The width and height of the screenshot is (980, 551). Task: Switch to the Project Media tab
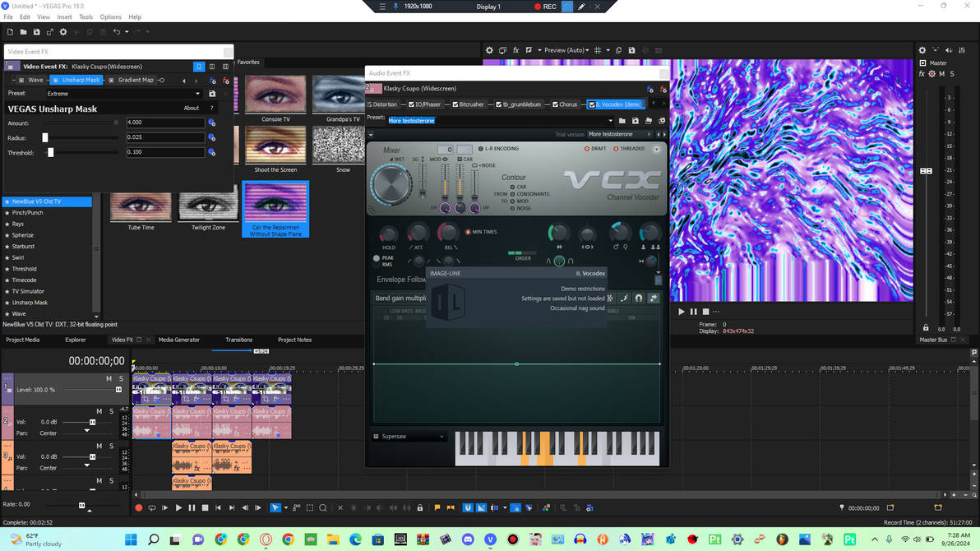23,340
